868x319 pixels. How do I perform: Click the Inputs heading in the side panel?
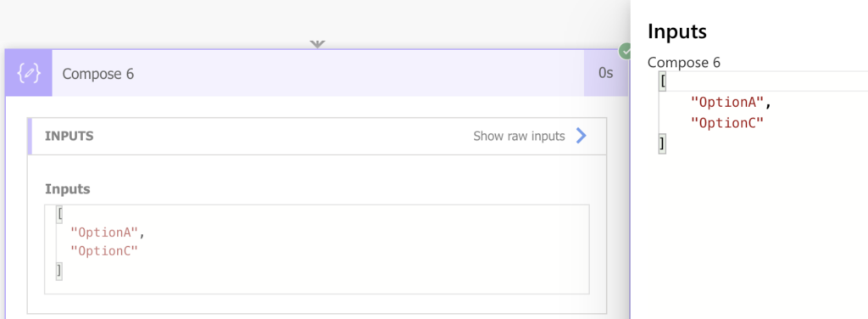677,31
